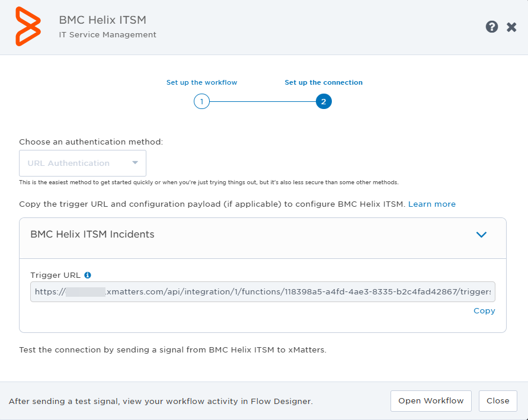Open the 'Set up the workflow' step
528x420 pixels.
[201, 82]
